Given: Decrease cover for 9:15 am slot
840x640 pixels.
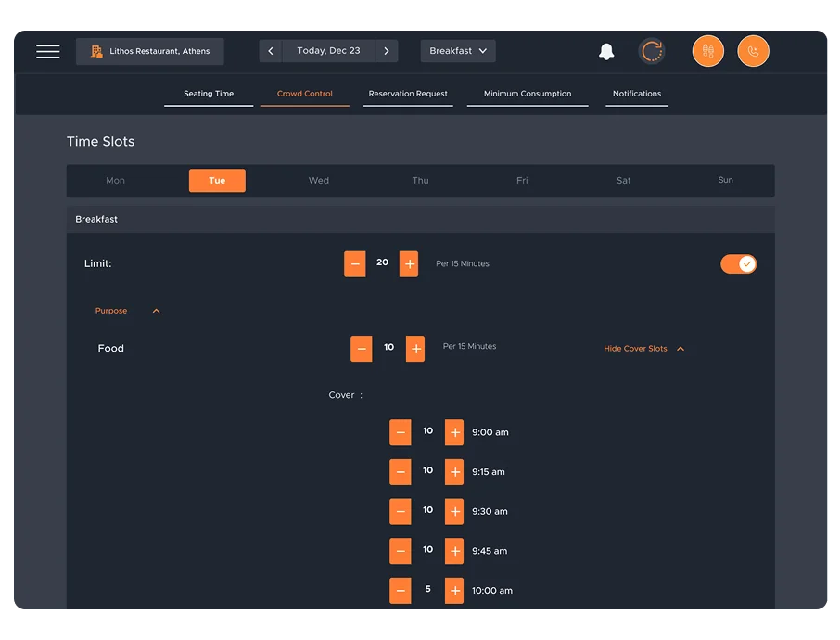Looking at the screenshot, I should [401, 472].
